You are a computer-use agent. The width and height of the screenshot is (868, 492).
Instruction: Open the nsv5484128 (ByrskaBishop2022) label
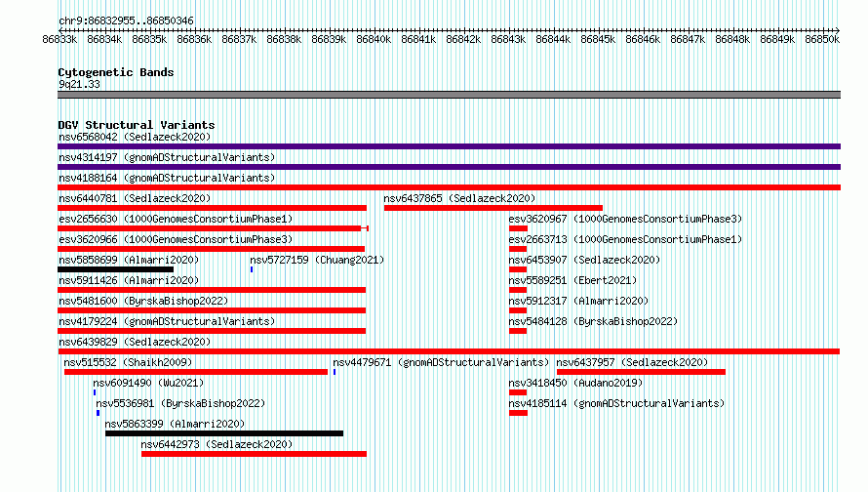(x=593, y=321)
